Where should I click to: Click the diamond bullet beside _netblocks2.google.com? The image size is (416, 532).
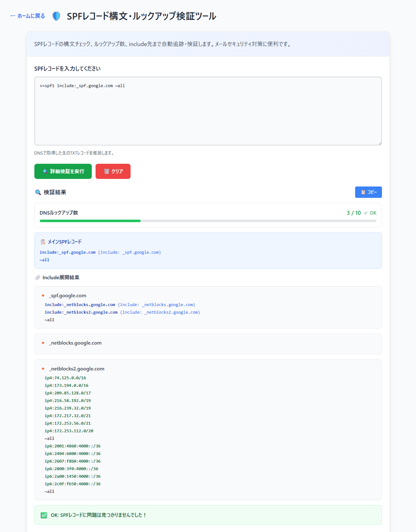[43, 369]
